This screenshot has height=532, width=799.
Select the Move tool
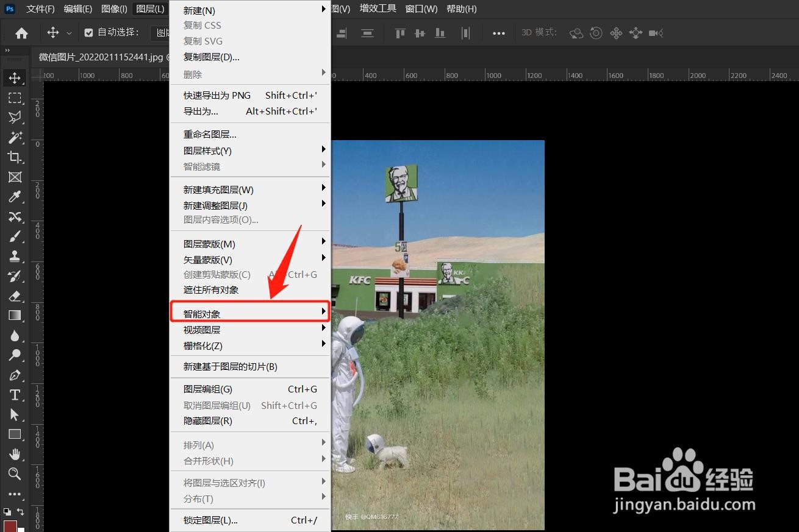click(15, 77)
